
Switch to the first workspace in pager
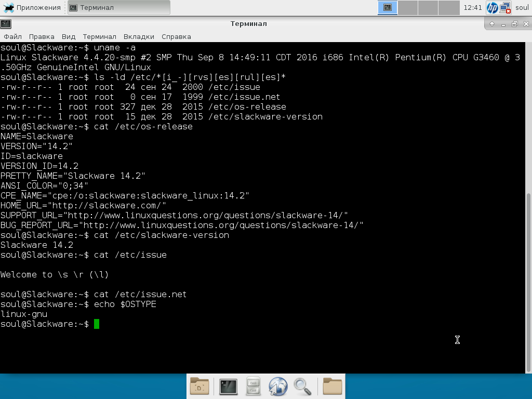pyautogui.click(x=388, y=7)
